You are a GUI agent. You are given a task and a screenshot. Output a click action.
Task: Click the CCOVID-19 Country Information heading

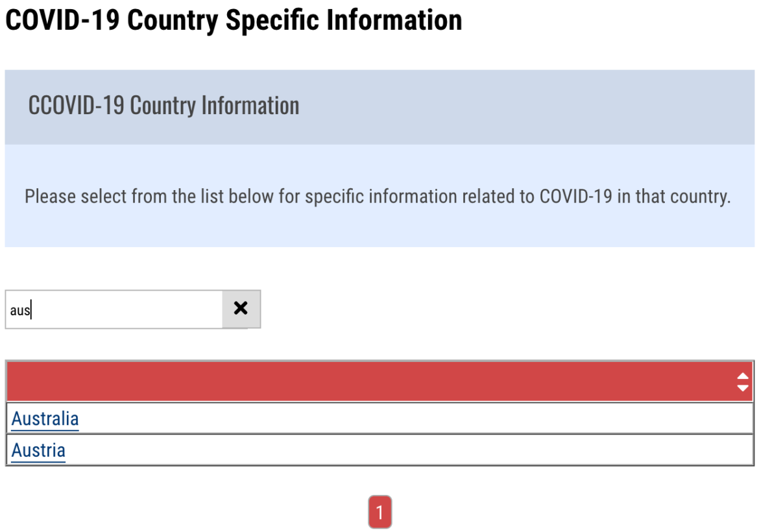pos(164,105)
